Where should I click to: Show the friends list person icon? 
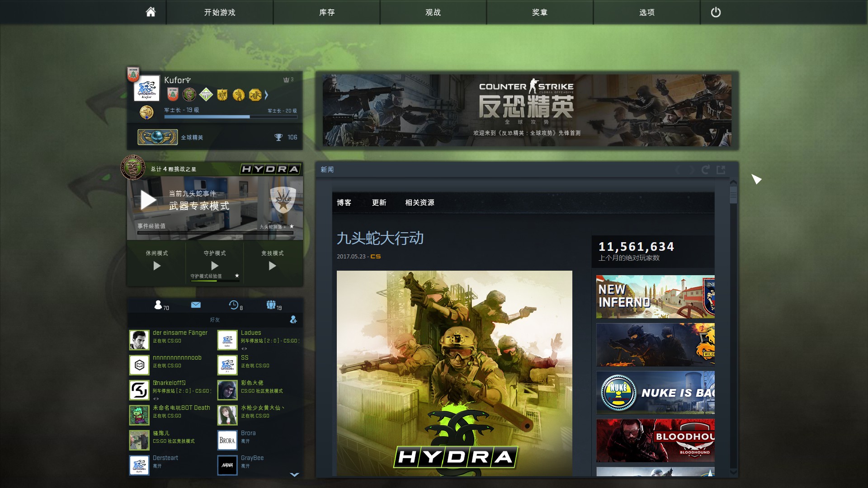click(158, 305)
